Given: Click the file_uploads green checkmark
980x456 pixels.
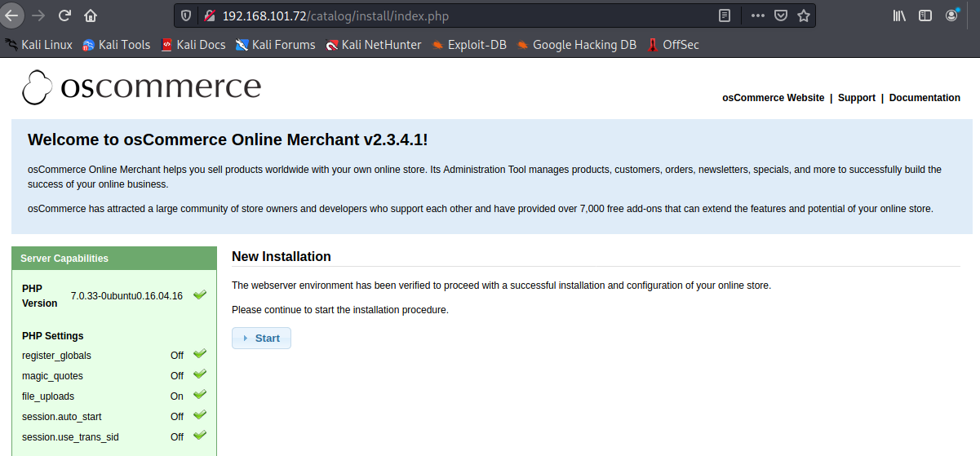Looking at the screenshot, I should pos(200,395).
